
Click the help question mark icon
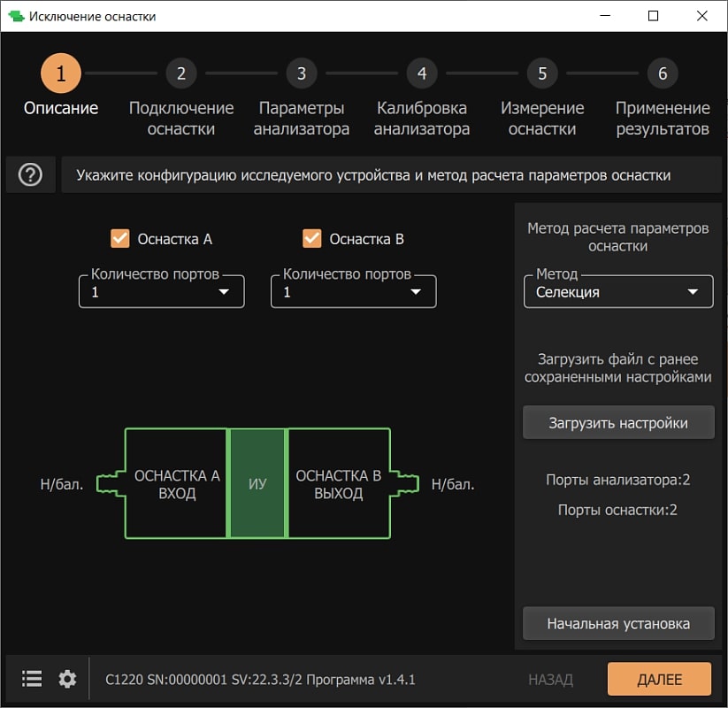coord(30,175)
